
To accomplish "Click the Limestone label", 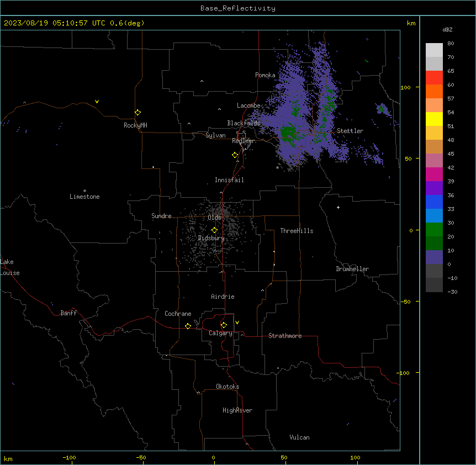I will tap(84, 197).
